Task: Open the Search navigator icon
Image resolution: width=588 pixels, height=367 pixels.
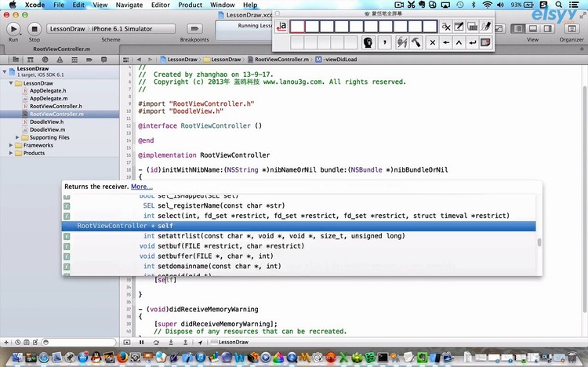Action: click(45, 60)
